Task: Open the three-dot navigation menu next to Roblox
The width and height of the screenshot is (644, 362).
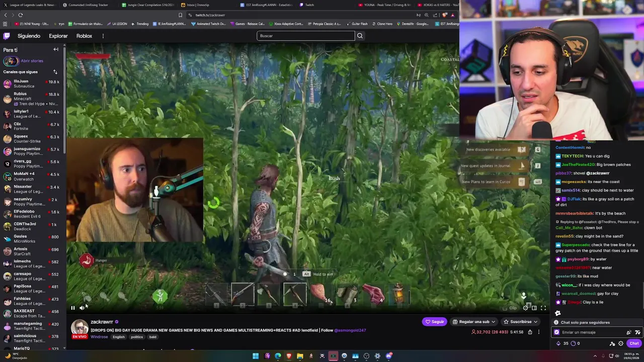Action: (x=103, y=36)
